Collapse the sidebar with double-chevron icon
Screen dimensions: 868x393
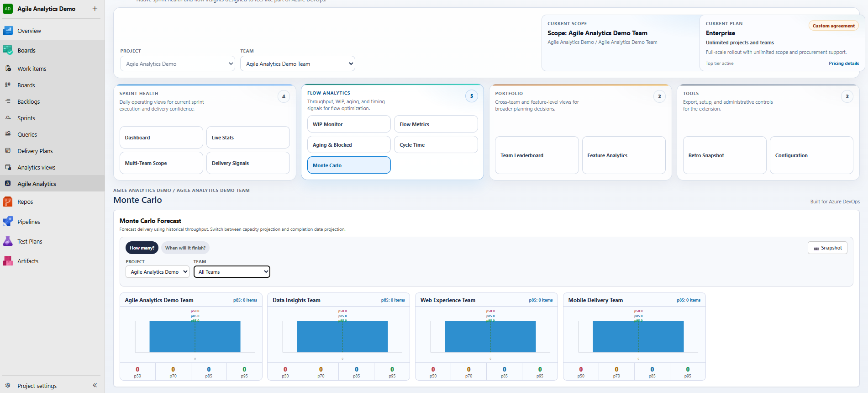[95, 386]
